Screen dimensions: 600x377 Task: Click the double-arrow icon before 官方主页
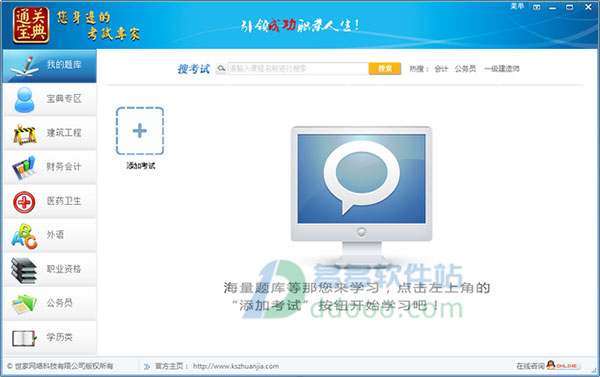click(147, 367)
